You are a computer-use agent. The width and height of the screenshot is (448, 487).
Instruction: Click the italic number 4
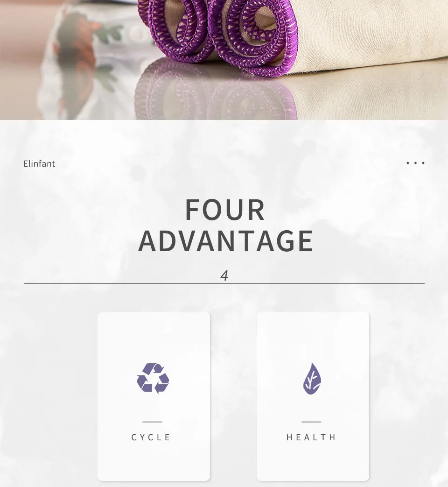[224, 275]
